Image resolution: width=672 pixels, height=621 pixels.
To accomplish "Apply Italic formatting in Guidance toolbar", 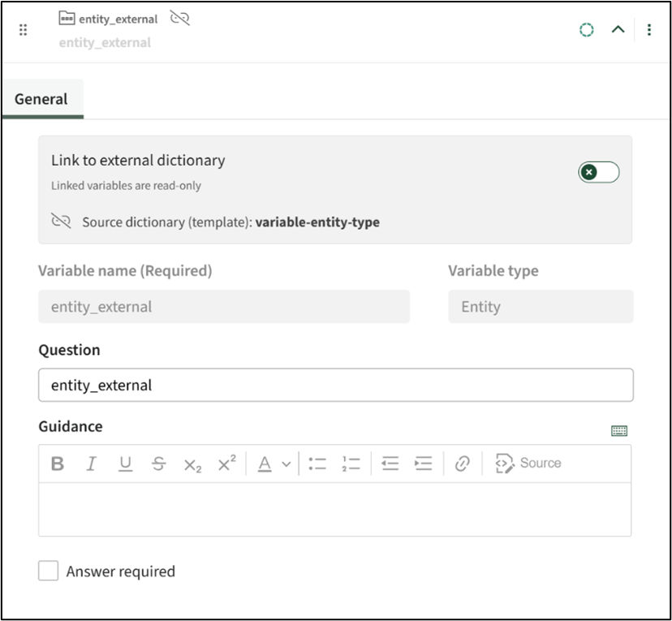I will click(91, 464).
